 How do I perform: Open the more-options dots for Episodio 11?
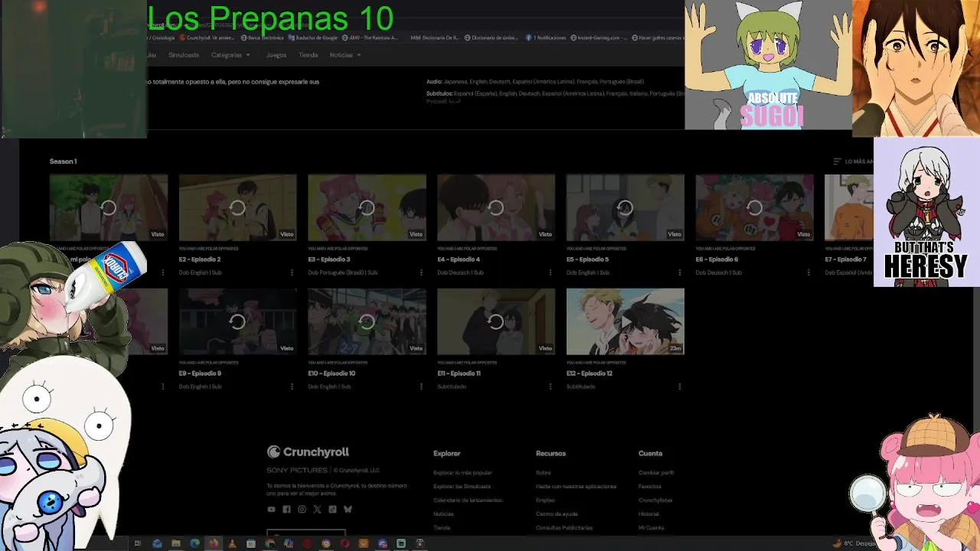(550, 386)
